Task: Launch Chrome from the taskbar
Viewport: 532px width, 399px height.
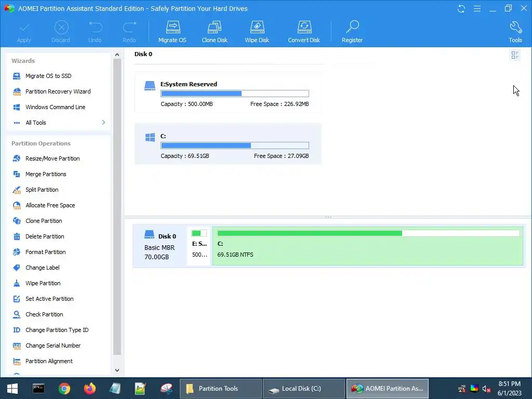Action: click(64, 389)
